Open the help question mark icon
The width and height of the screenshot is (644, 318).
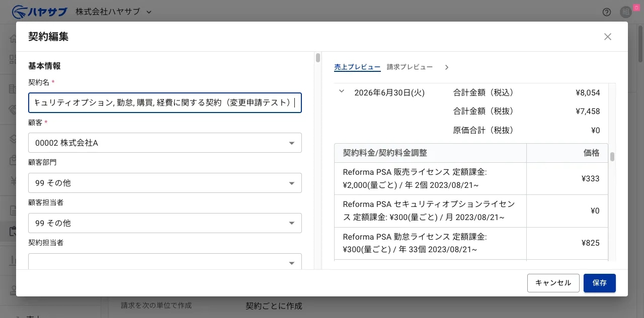point(607,12)
